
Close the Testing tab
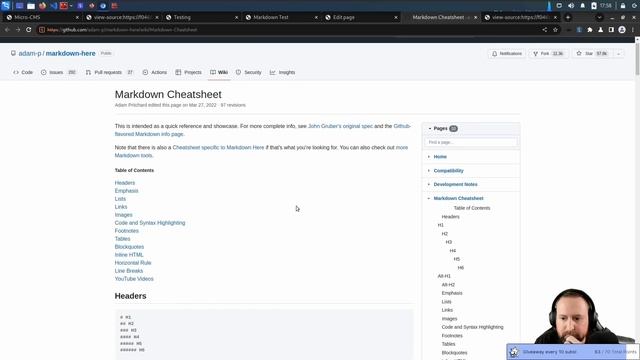tap(236, 18)
